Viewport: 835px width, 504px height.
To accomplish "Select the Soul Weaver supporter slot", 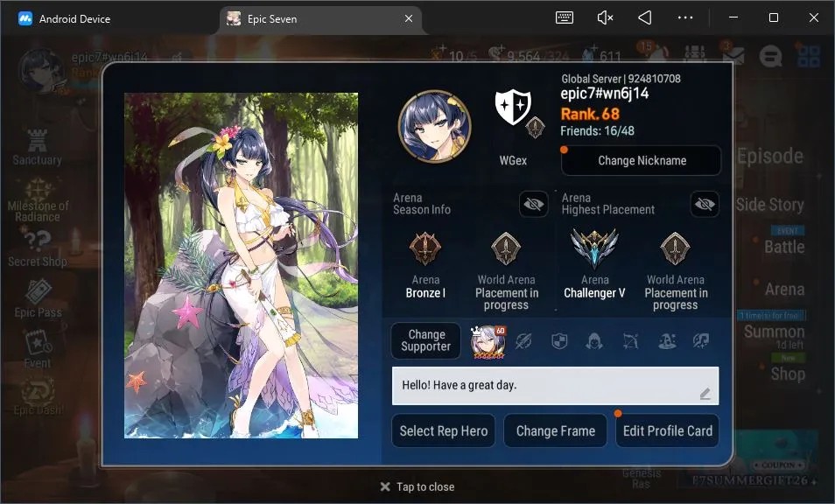I will tap(701, 341).
